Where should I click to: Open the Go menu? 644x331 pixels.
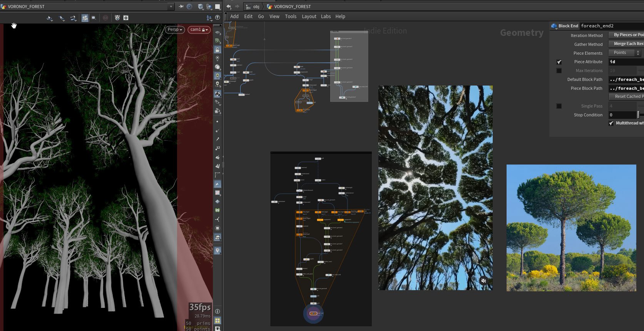[261, 17]
